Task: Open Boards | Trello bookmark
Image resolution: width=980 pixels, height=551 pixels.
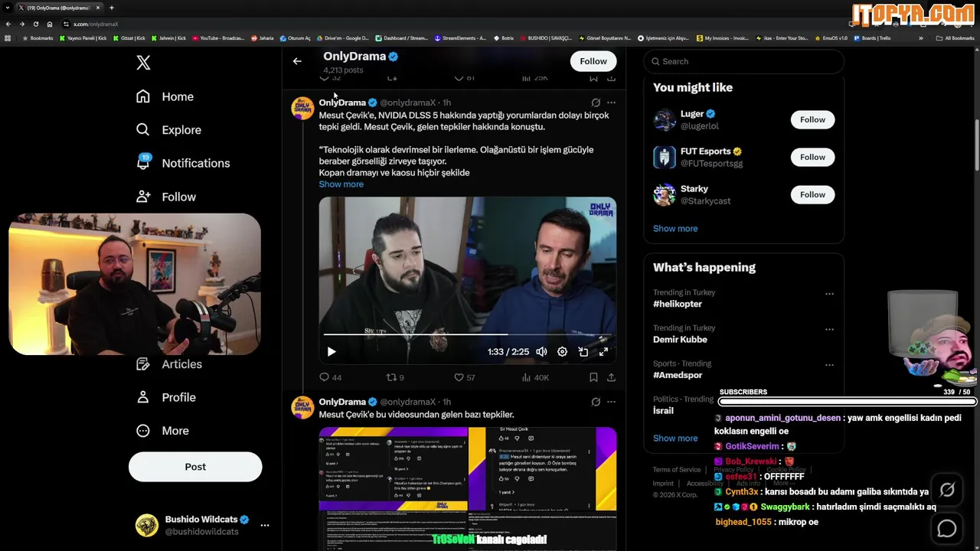Action: pyautogui.click(x=873, y=37)
